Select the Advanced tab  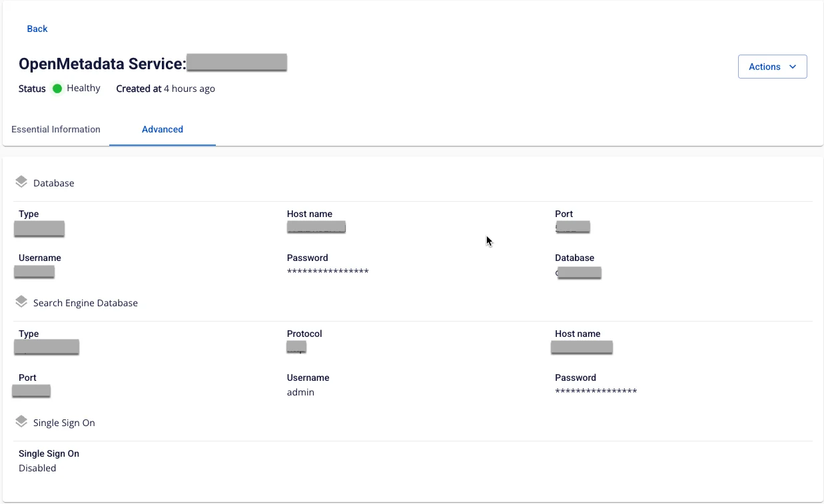[x=163, y=129]
